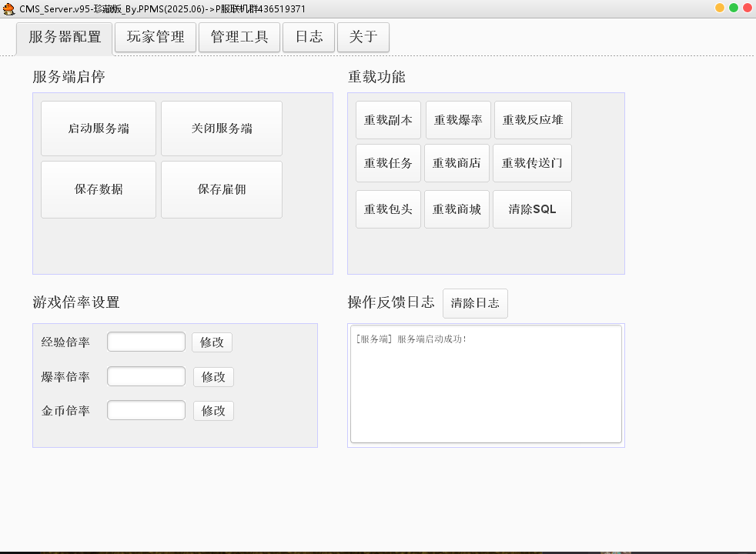Focus the 金币倍率 input field
The width and height of the screenshot is (756, 554).
tap(146, 410)
